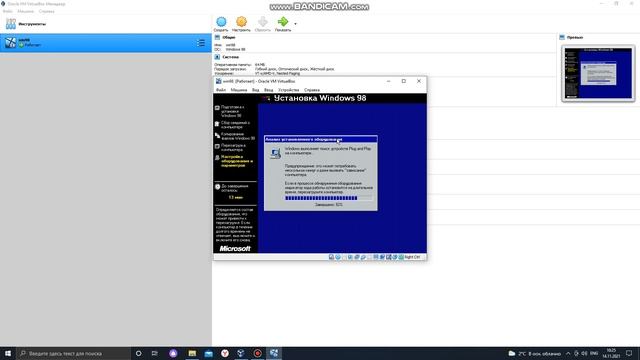
Task: Select the Инструменты item in Manager
Action: click(x=106, y=24)
